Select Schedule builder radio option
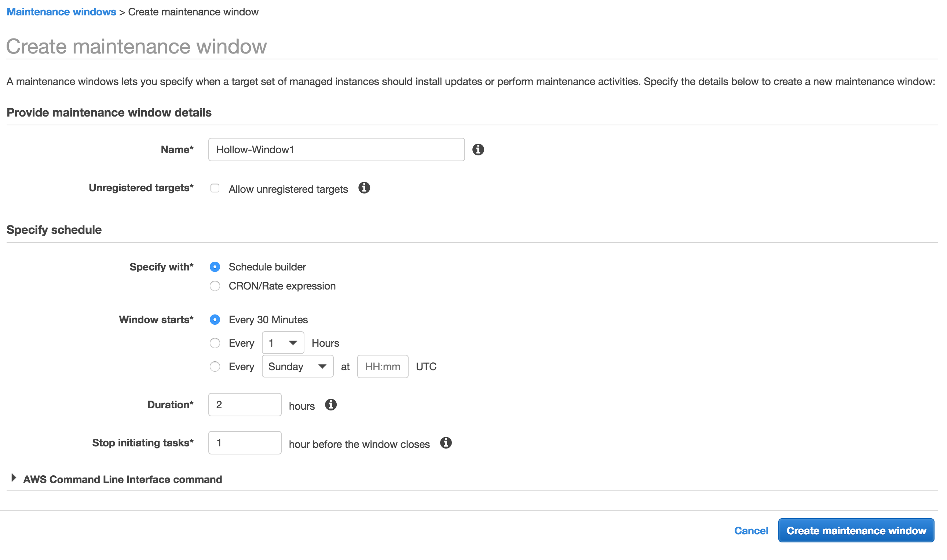This screenshot has height=560, width=947. (215, 267)
